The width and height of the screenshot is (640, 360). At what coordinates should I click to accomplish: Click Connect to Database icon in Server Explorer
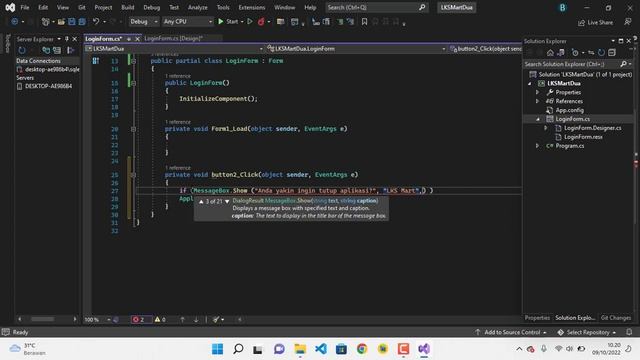(46, 50)
